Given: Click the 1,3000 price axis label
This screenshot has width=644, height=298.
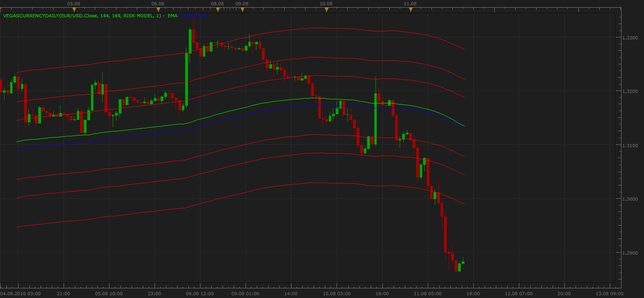Looking at the screenshot, I should (x=630, y=199).
